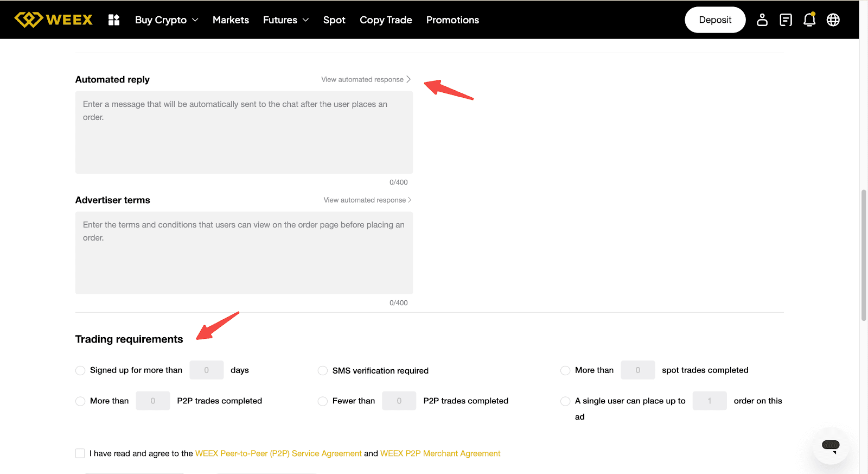Open the notifications bell
Viewport: 868px width, 474px height.
coord(809,20)
